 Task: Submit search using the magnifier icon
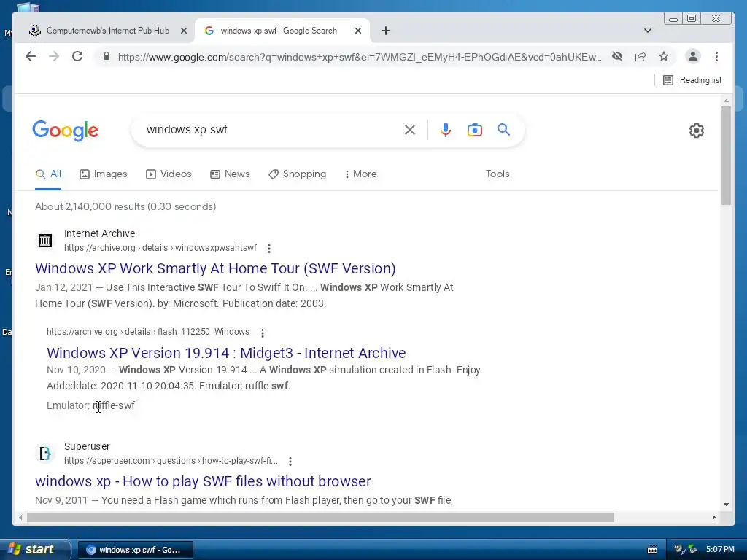(x=503, y=130)
